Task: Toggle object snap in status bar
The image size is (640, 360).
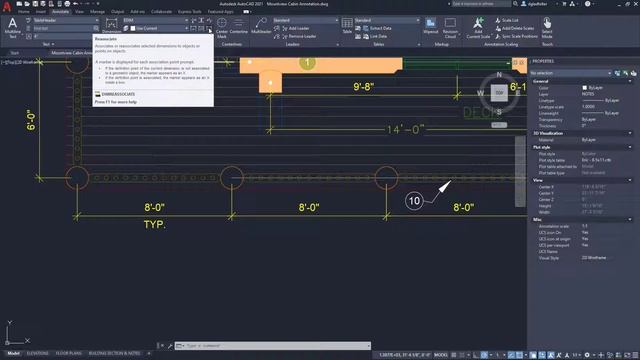Action: (x=519, y=355)
